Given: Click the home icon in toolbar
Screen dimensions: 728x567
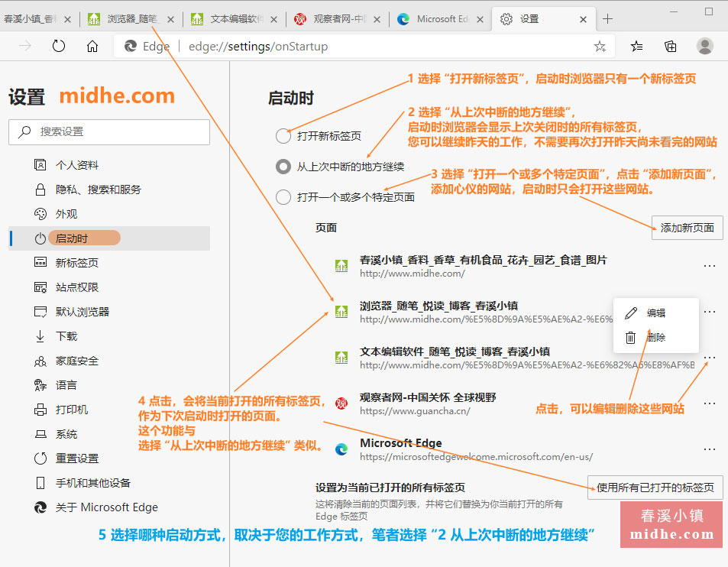Looking at the screenshot, I should click(x=92, y=46).
